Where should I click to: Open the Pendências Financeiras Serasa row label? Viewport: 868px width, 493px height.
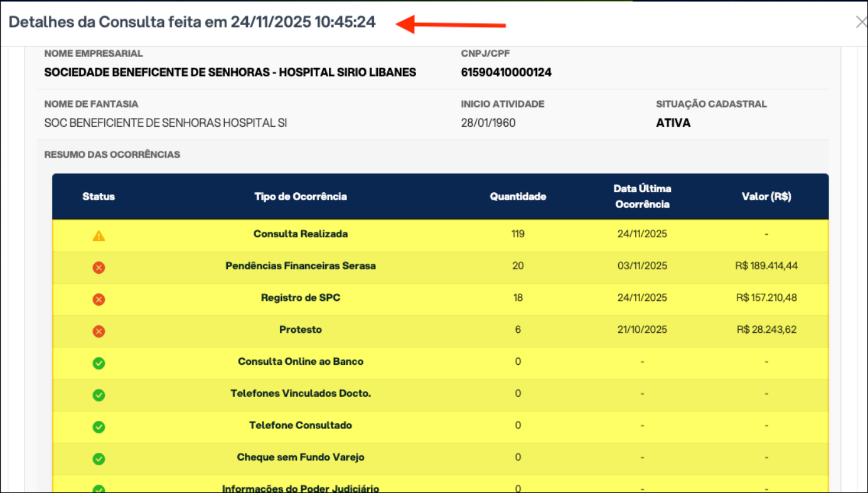pos(301,266)
